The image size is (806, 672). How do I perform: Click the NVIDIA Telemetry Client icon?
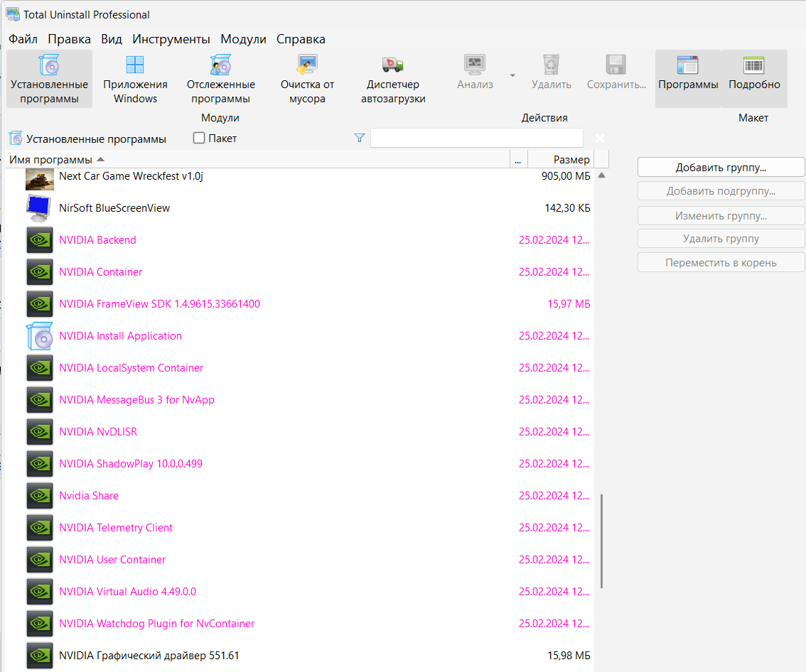click(x=40, y=528)
